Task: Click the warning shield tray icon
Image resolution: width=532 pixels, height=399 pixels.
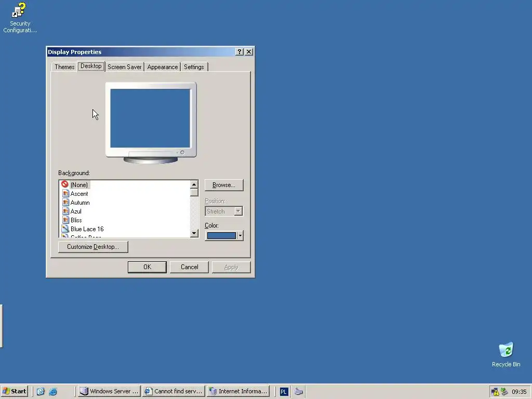Action: pyautogui.click(x=495, y=392)
